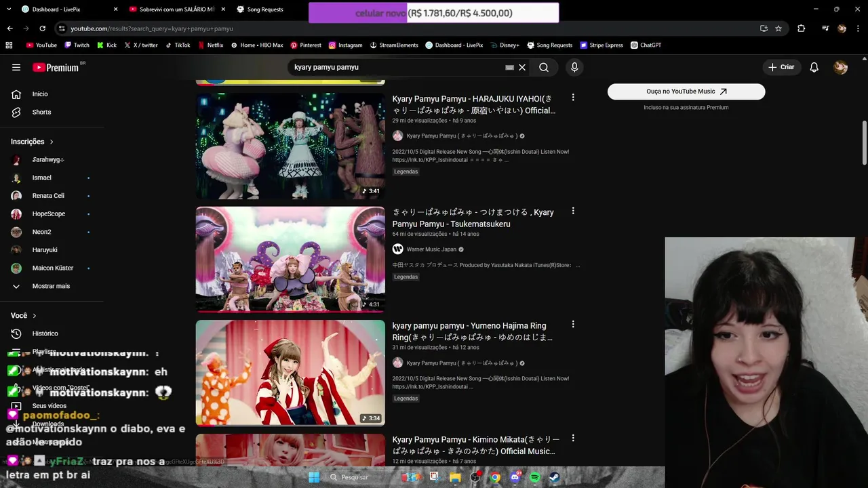Image resolution: width=868 pixels, height=488 pixels.
Task: Reload the page with the refresh icon
Action: pyautogui.click(x=42, y=28)
